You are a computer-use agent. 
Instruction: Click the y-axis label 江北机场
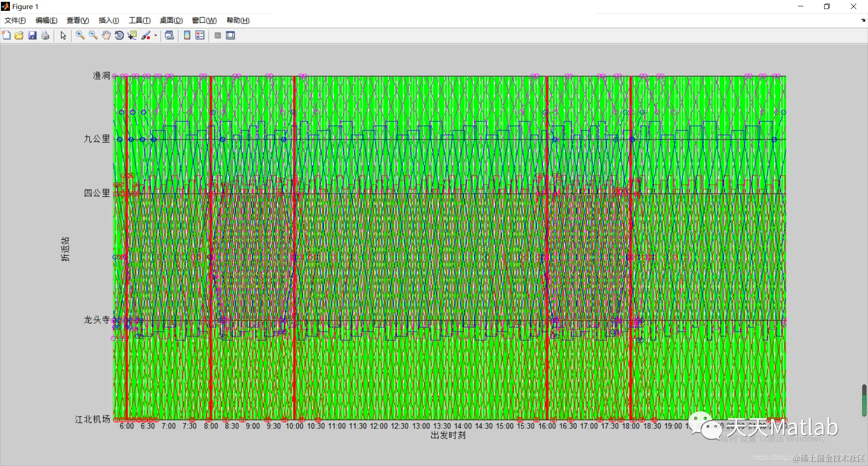93,419
